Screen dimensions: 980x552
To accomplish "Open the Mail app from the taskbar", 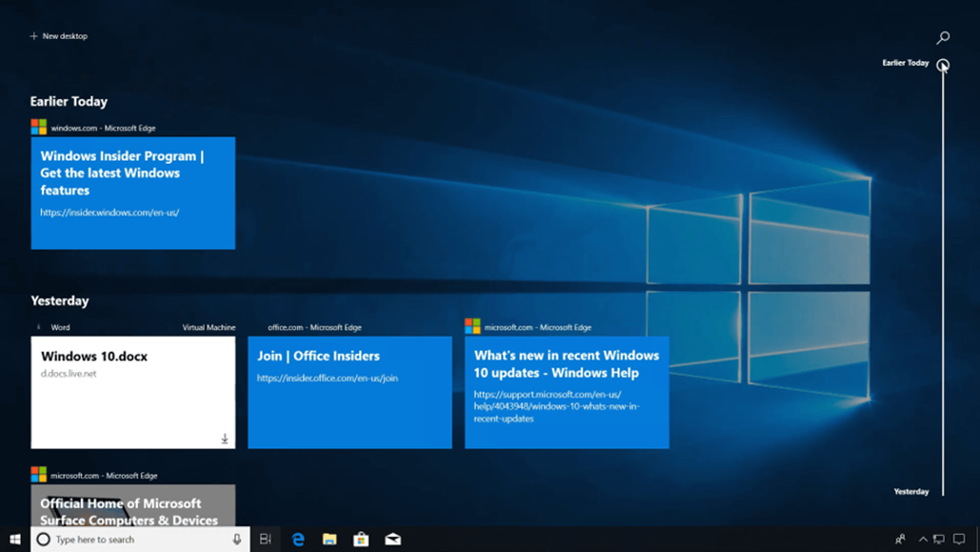I will 392,540.
